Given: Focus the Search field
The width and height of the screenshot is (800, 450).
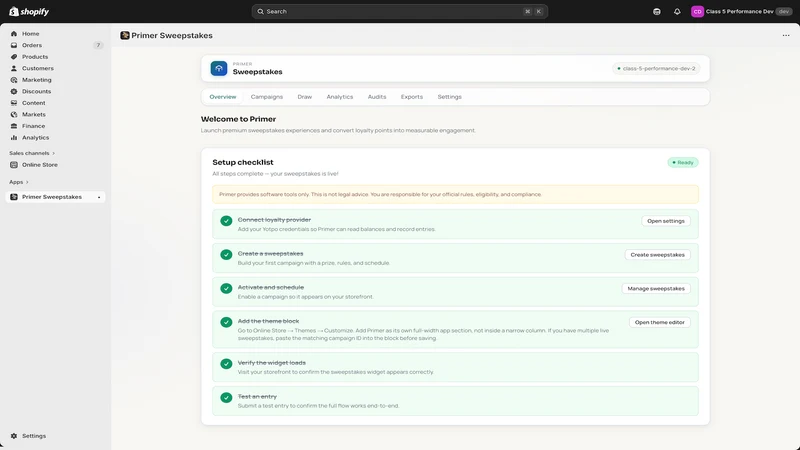Looking at the screenshot, I should pos(399,11).
